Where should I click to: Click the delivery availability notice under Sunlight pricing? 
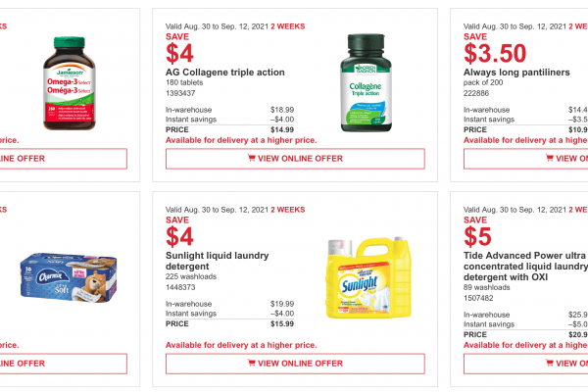tap(241, 345)
